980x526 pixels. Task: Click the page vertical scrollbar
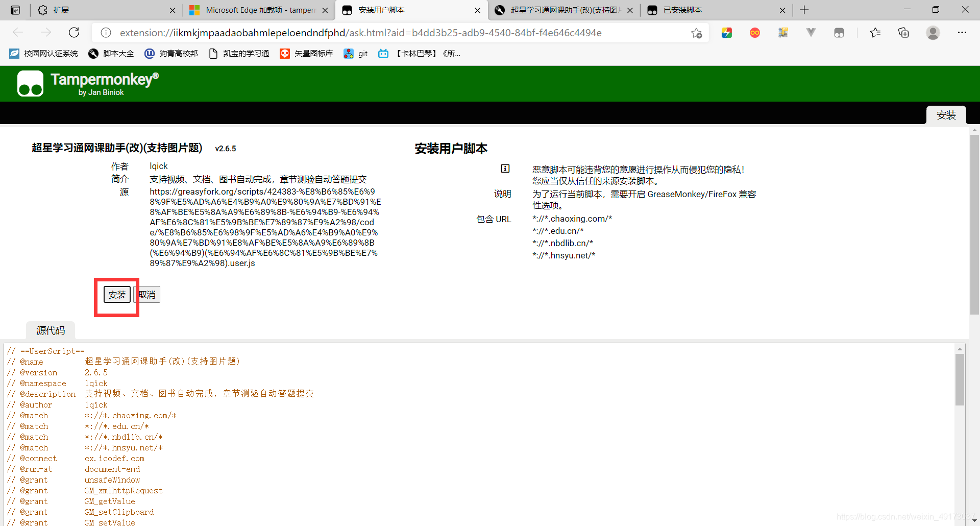tap(974, 225)
